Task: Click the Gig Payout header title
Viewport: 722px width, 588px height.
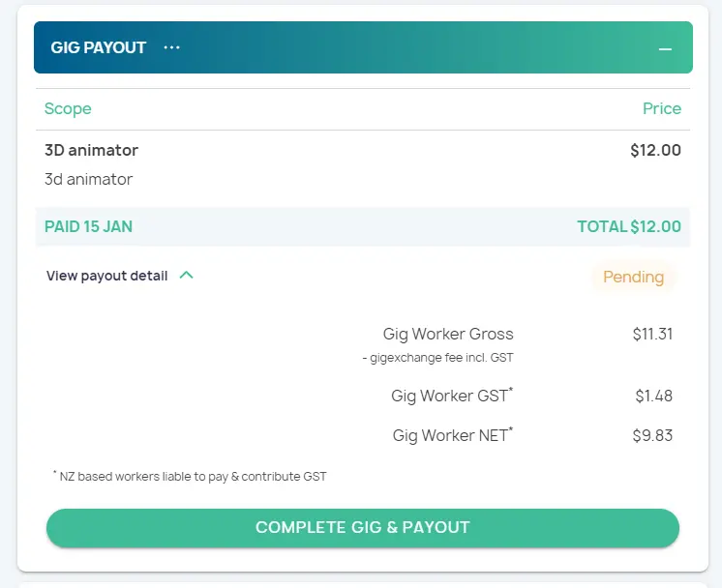Action: [98, 47]
